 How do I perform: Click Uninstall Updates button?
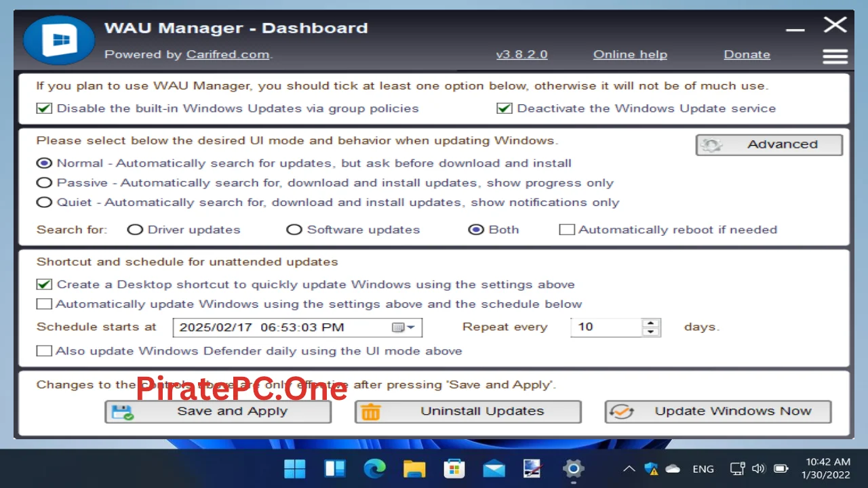tap(468, 411)
